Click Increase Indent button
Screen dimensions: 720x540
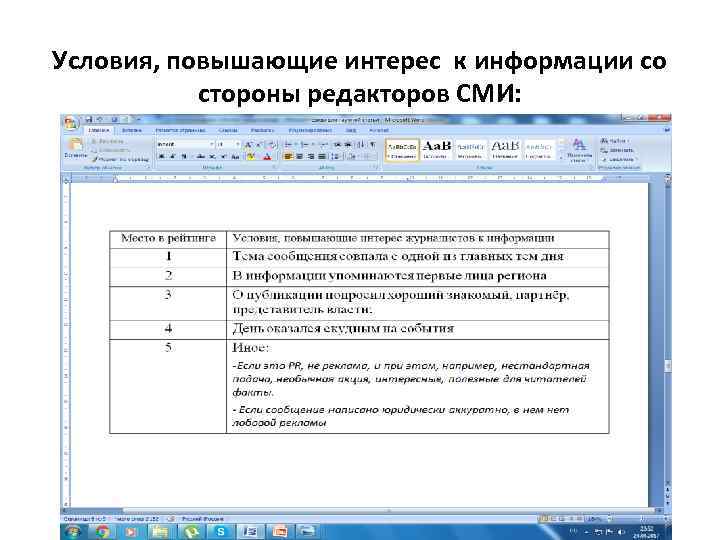point(348,144)
